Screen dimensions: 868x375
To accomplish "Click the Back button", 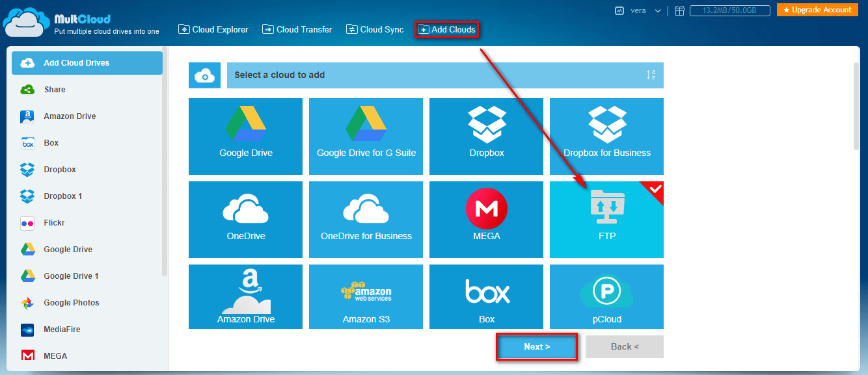I will tap(625, 346).
